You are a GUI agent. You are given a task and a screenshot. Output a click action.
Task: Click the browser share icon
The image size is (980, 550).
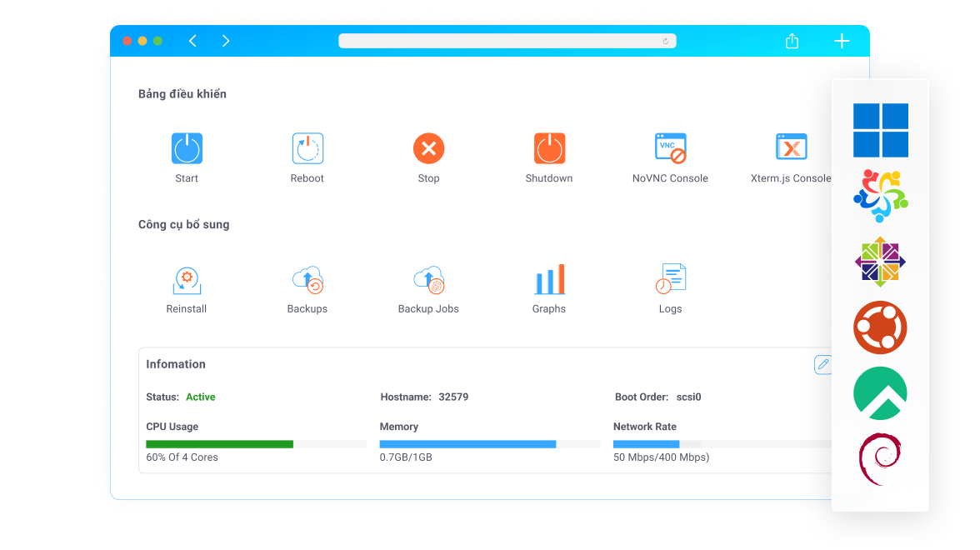(x=792, y=40)
